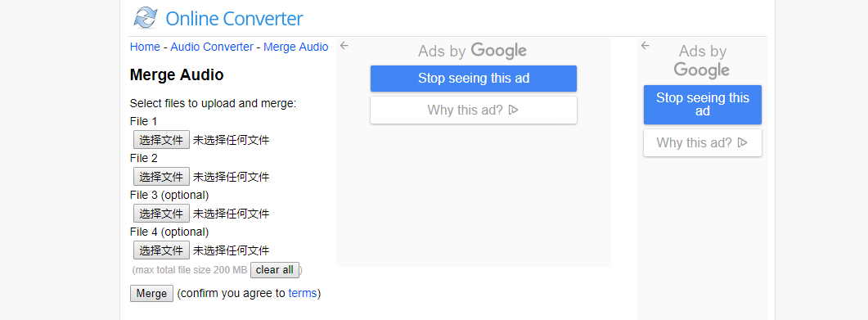Click the clear all button
The image size is (868, 320).
pyautogui.click(x=275, y=270)
